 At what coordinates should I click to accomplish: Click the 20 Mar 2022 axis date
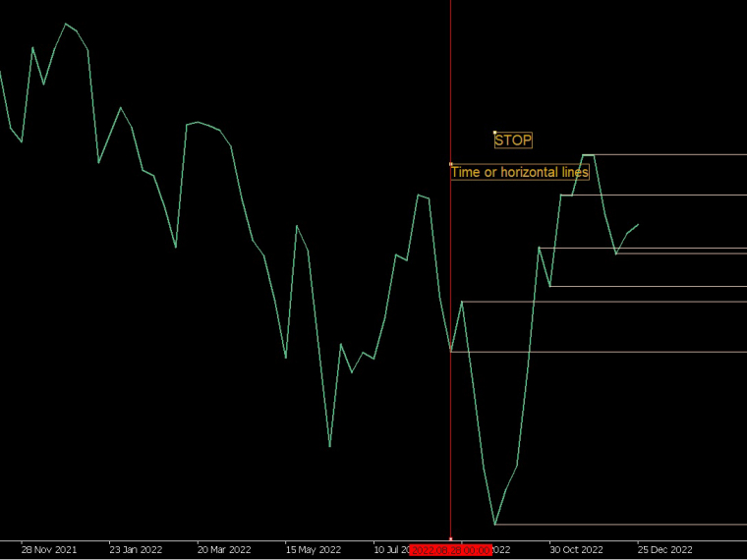[x=224, y=550]
